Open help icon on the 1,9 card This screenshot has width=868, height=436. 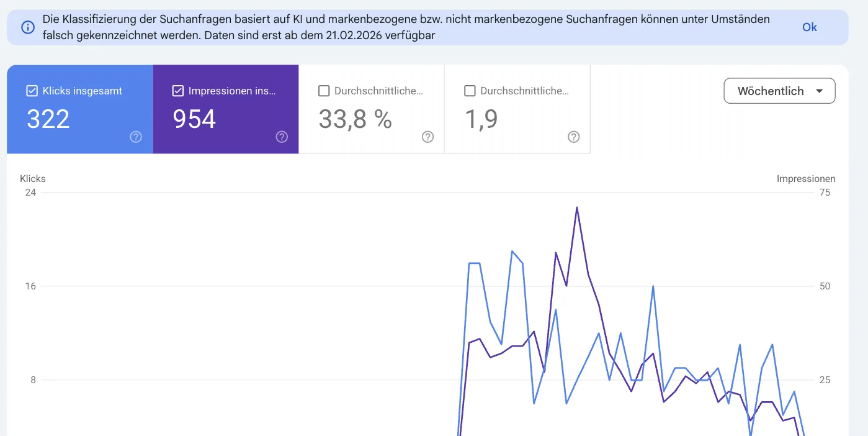[574, 137]
